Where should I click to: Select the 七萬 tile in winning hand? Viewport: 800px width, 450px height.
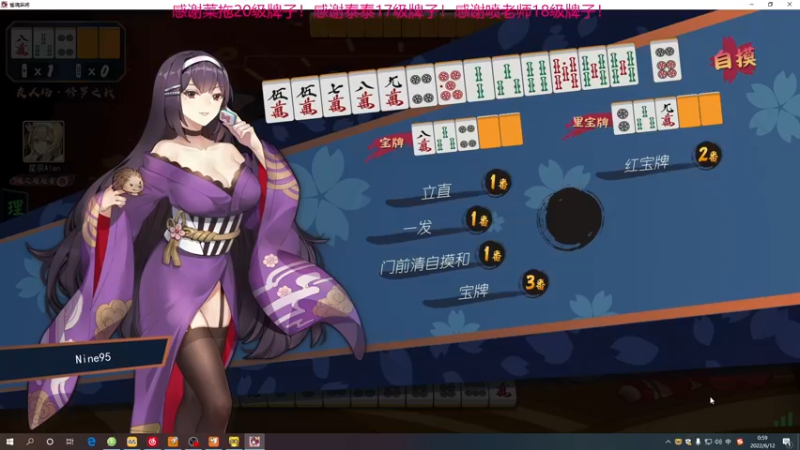335,97
